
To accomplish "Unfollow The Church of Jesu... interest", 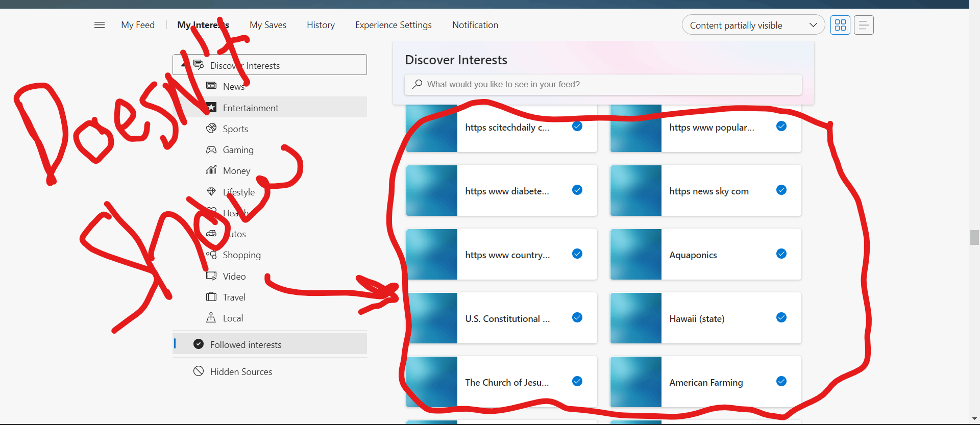I will [577, 381].
